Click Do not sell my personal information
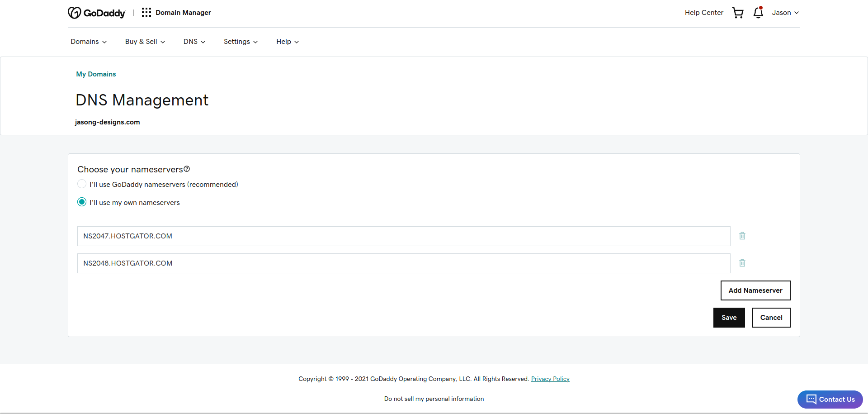Image resolution: width=868 pixels, height=414 pixels. pyautogui.click(x=434, y=399)
